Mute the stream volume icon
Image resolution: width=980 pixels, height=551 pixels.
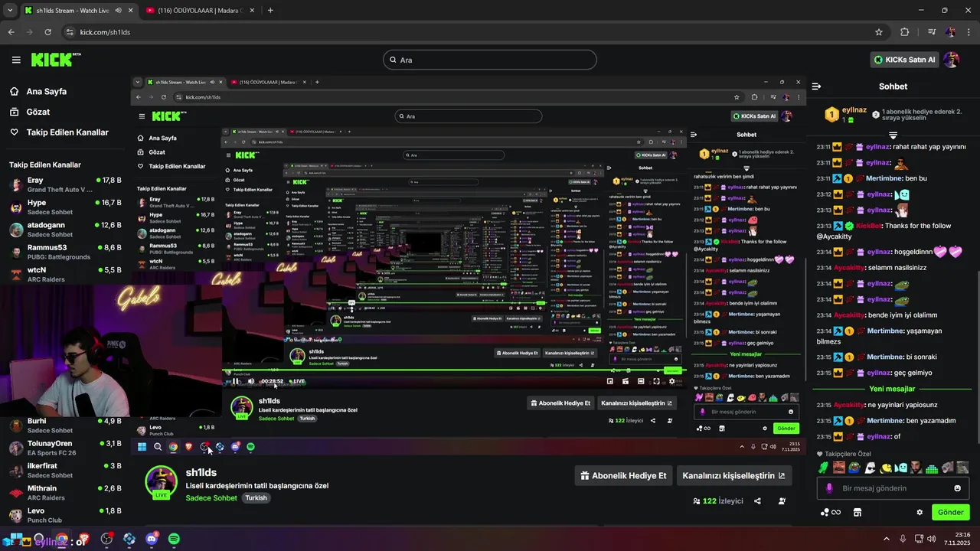(250, 381)
